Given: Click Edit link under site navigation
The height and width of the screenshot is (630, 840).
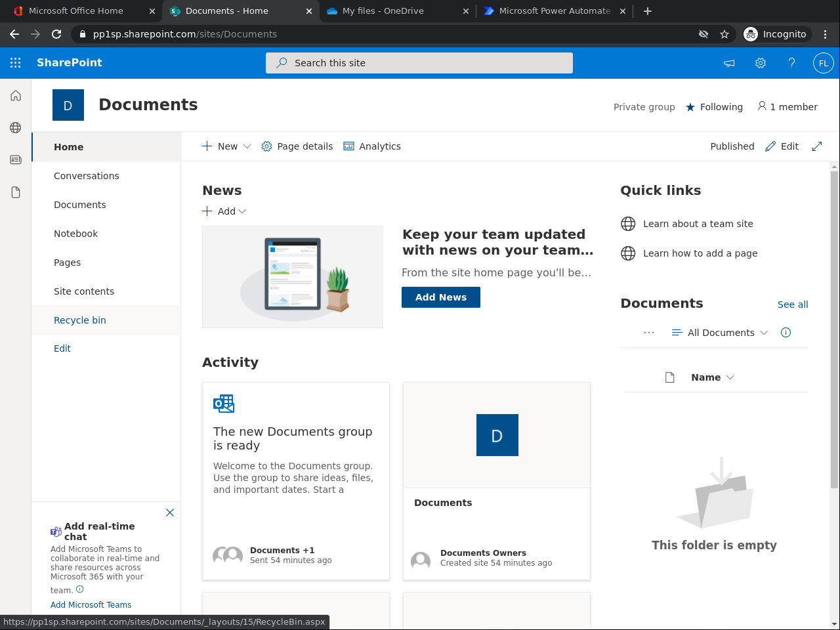Looking at the screenshot, I should [62, 348].
